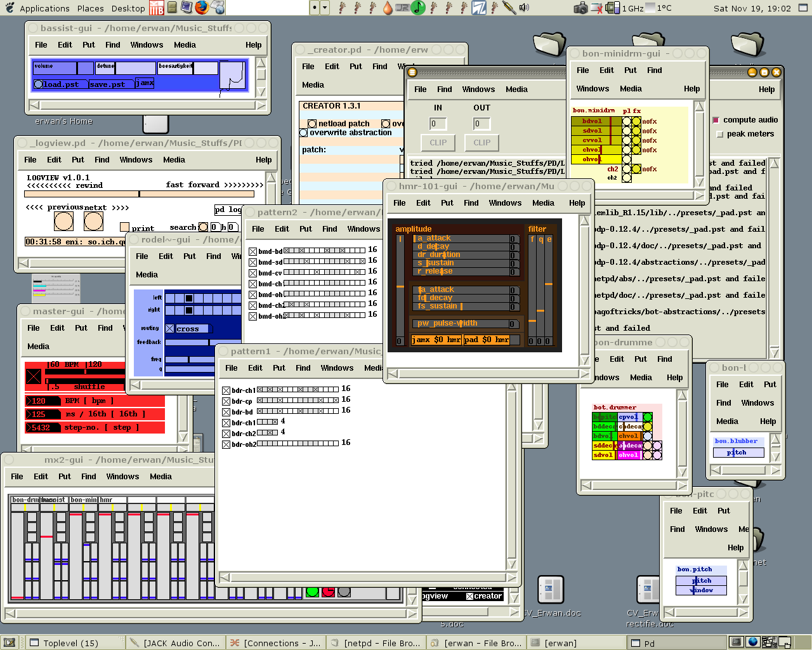Viewport: 812px width, 650px height.
Task: Open the Places menu in top panel
Action: tap(91, 8)
